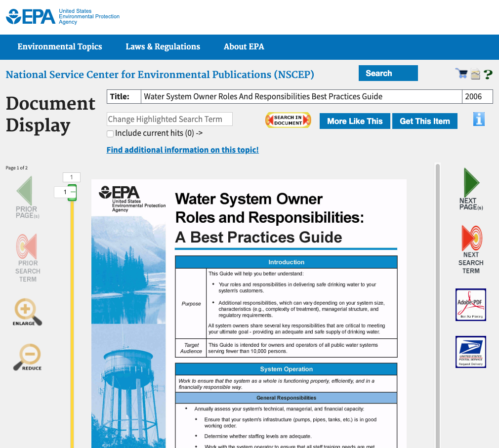Image resolution: width=499 pixels, height=448 pixels.
Task: Click the page slider green handle
Action: (72, 193)
